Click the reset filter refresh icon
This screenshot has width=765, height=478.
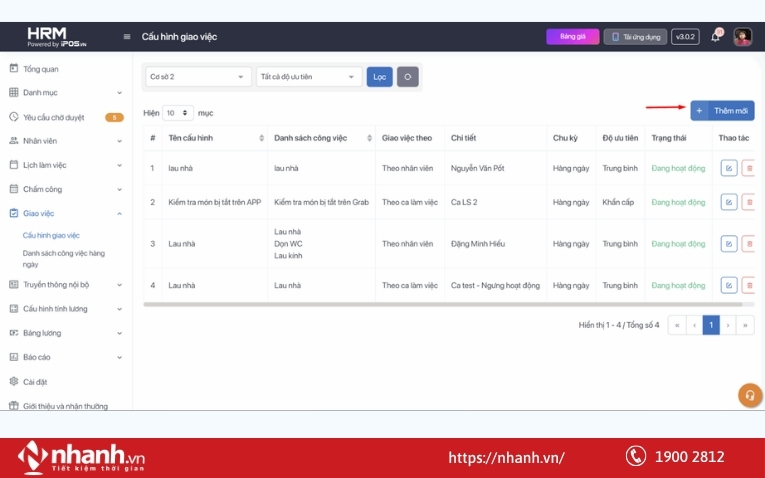pos(407,77)
